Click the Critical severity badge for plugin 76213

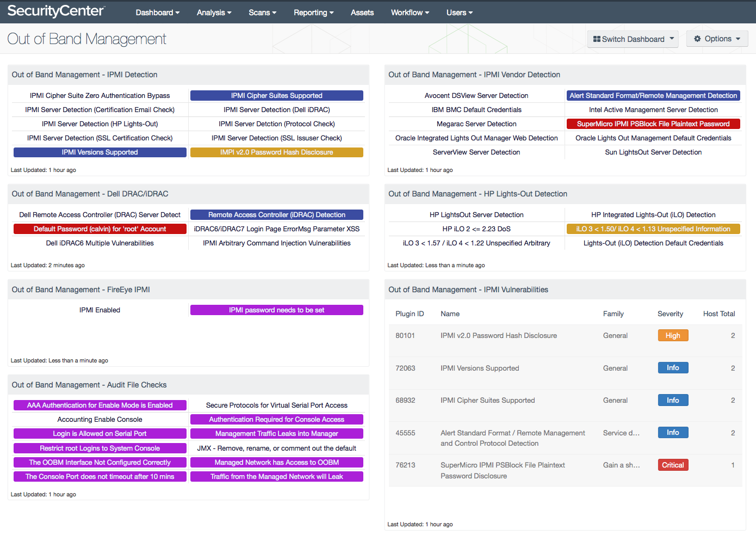pyautogui.click(x=673, y=465)
